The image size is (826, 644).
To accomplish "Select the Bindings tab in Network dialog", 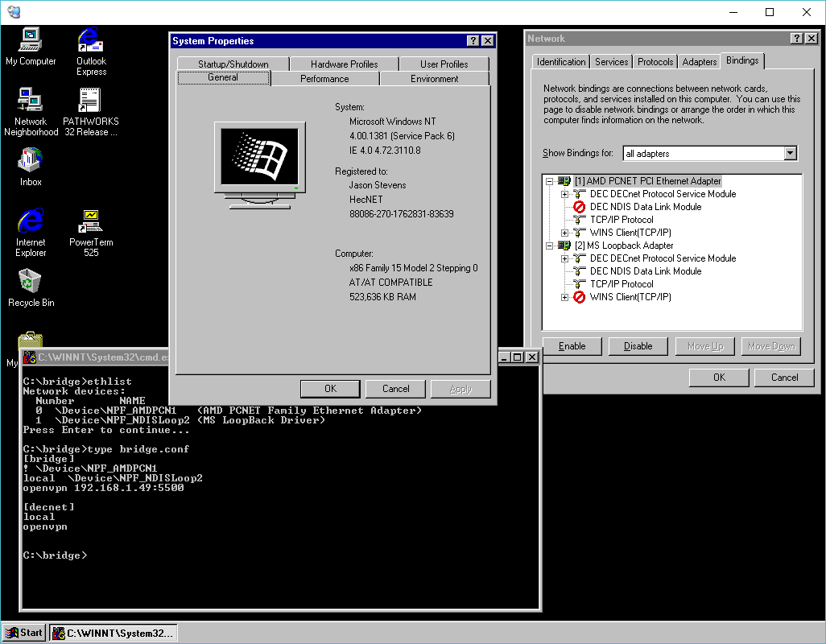I will point(741,60).
